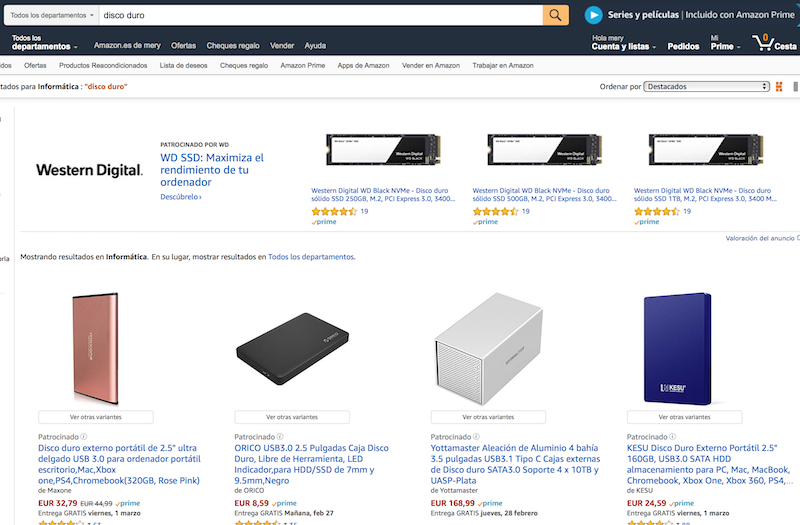Click the Prime video play icon
Screen dimensions: 800x525
pyautogui.click(x=594, y=15)
